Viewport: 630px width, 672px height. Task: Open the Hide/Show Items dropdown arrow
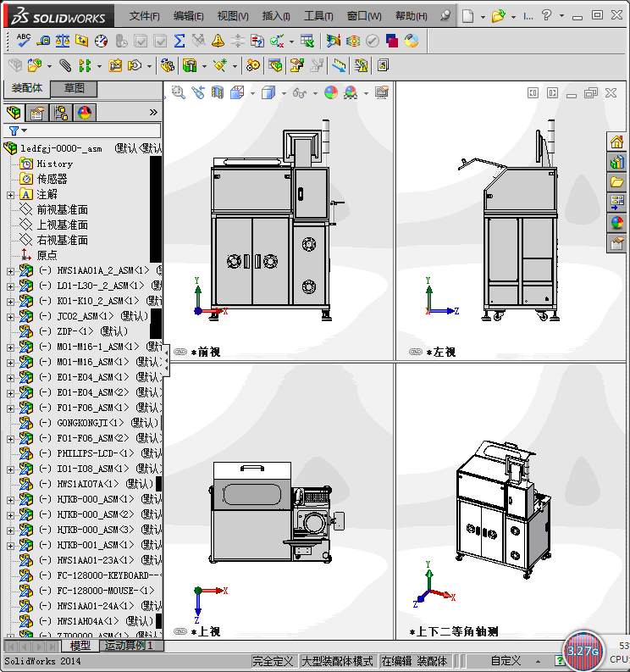315,93
